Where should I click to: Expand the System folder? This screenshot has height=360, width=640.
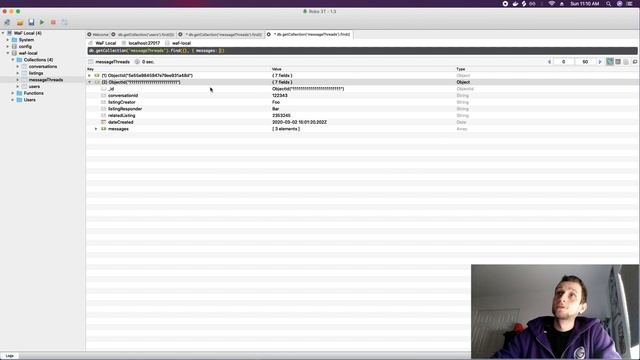click(x=8, y=40)
